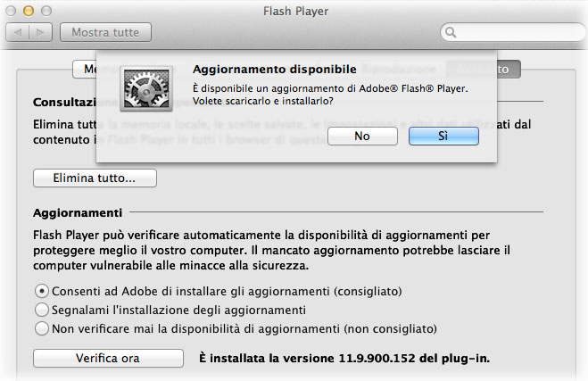Focus the search input field
This screenshot has width=588, height=381.
click(513, 33)
